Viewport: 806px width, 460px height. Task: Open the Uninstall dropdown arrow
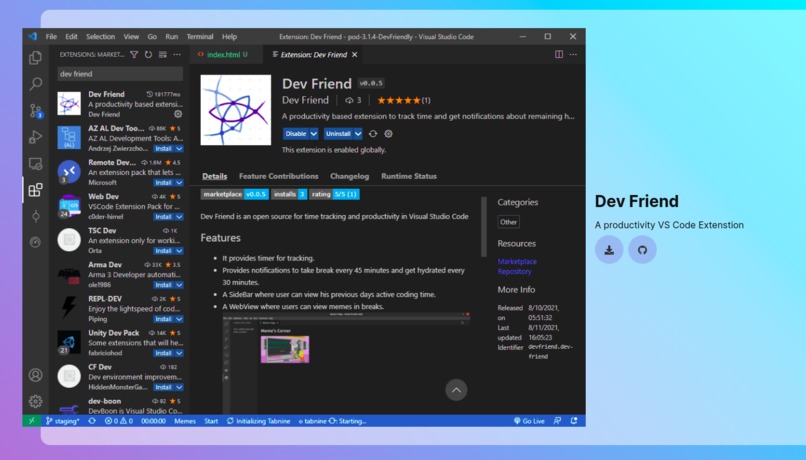pos(358,134)
